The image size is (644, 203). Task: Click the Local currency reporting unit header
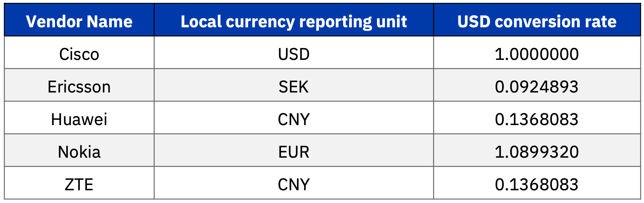point(294,20)
